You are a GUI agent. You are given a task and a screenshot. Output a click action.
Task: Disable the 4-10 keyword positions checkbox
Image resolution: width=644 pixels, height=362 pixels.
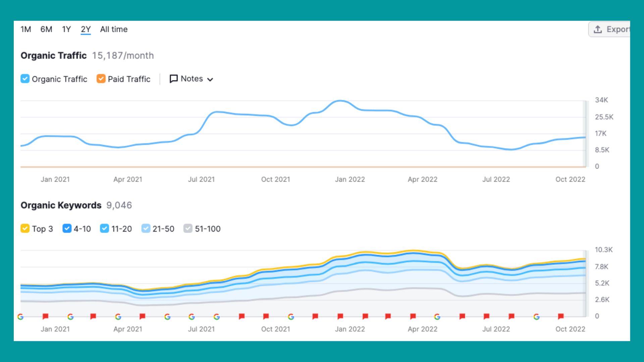point(67,229)
